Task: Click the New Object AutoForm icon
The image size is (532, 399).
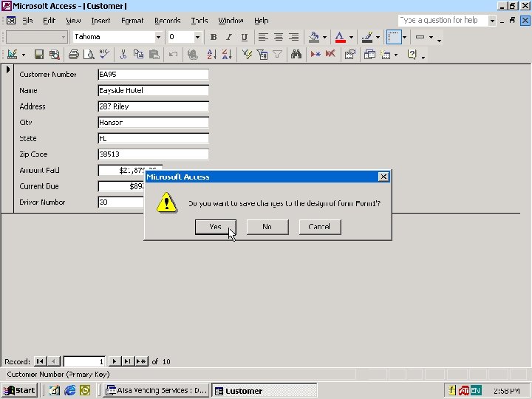Action: (x=386, y=54)
